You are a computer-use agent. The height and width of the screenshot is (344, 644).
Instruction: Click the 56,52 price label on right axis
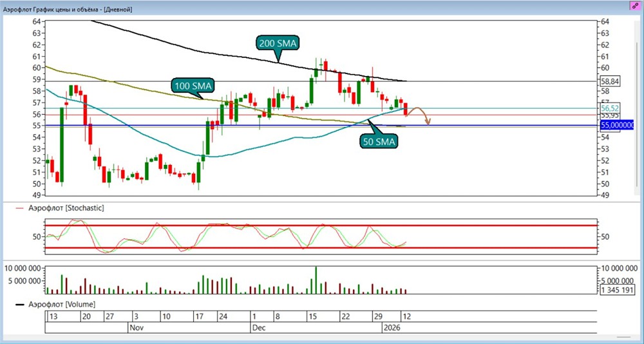coord(609,108)
